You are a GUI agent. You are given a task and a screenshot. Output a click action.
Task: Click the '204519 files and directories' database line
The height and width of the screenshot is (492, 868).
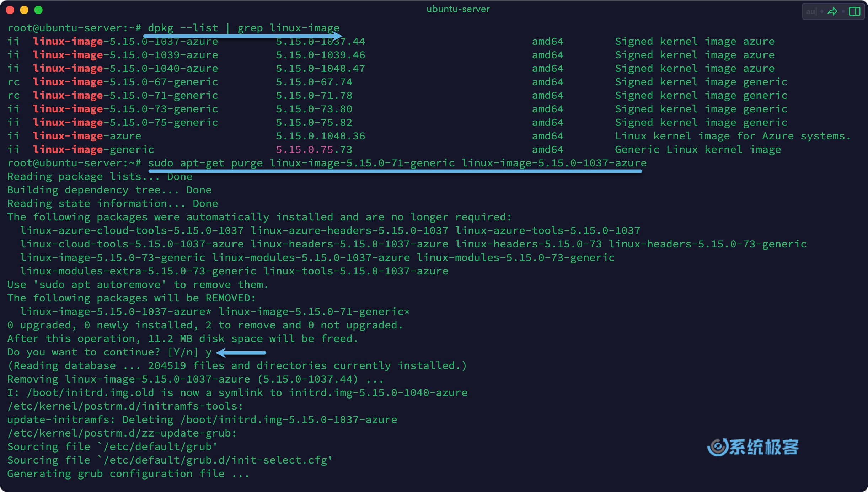click(237, 366)
